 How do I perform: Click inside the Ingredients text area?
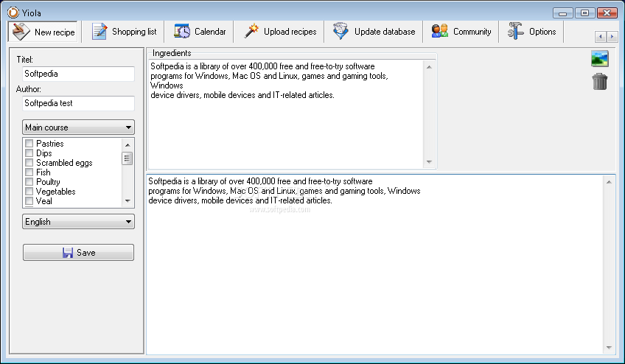(x=285, y=114)
